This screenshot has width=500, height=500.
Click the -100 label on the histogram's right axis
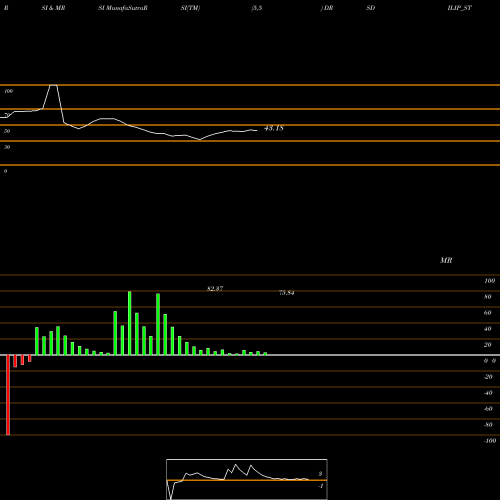point(490,441)
